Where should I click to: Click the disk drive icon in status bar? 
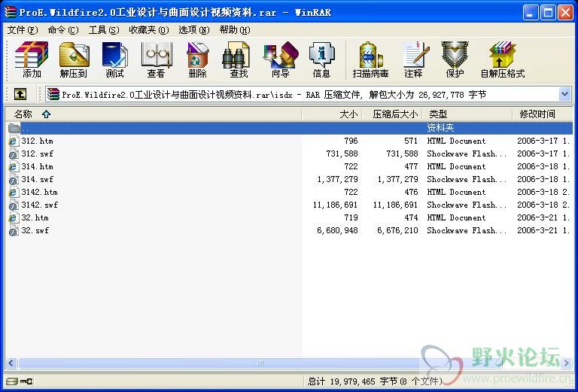click(x=12, y=381)
